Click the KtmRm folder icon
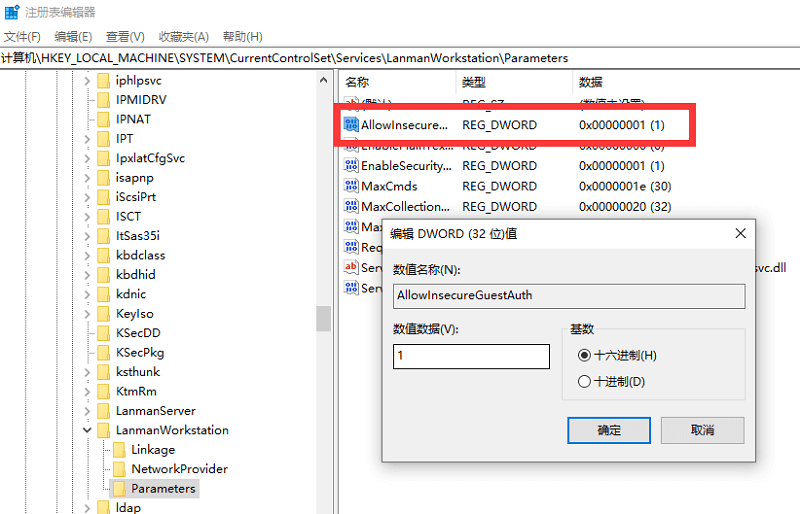This screenshot has width=800, height=514. pos(104,391)
